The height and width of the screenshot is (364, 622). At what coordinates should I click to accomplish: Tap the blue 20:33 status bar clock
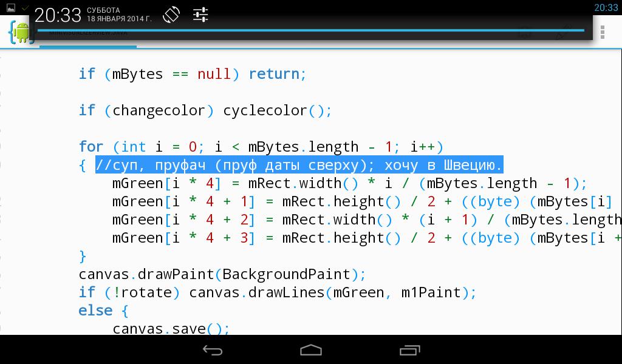coord(606,7)
